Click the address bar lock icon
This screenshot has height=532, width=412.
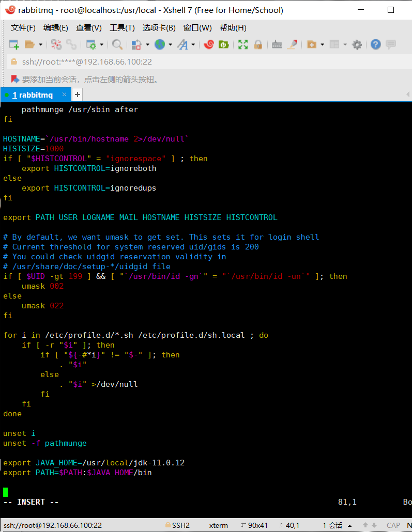click(x=14, y=61)
